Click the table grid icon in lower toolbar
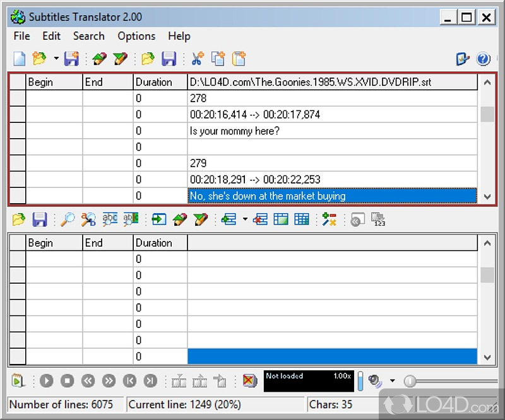This screenshot has height=420, width=505. coord(302,219)
